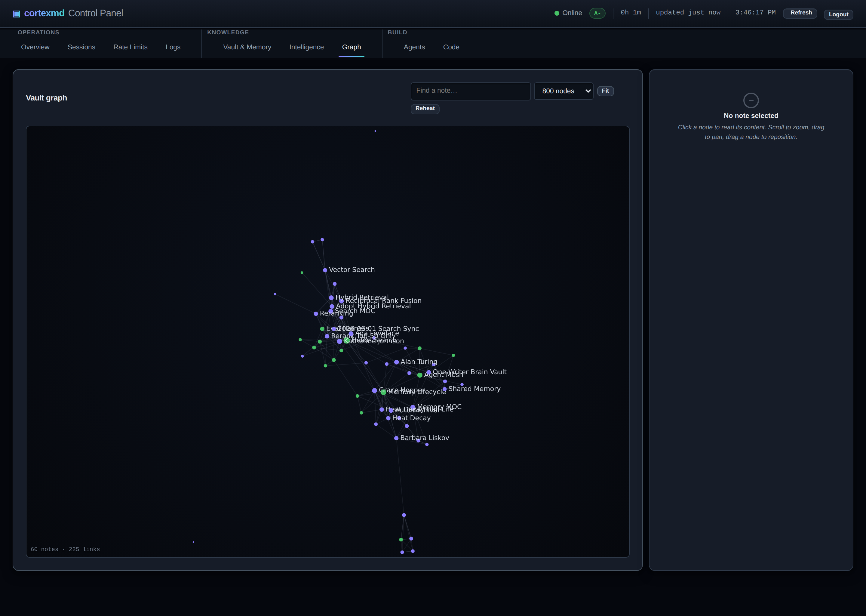The image size is (866, 616).
Task: Select the Alan Turing node
Action: point(397,362)
